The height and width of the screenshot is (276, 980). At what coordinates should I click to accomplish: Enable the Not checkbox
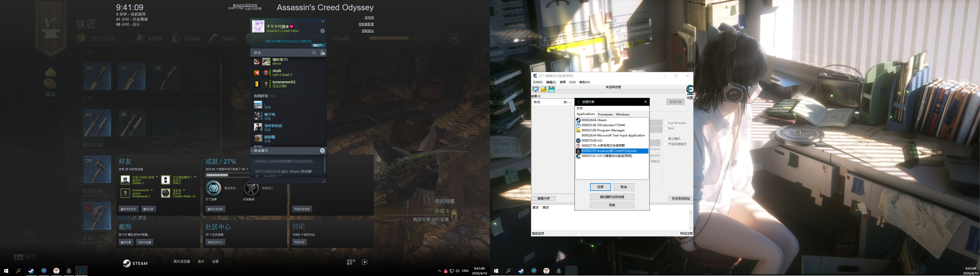tap(666, 128)
